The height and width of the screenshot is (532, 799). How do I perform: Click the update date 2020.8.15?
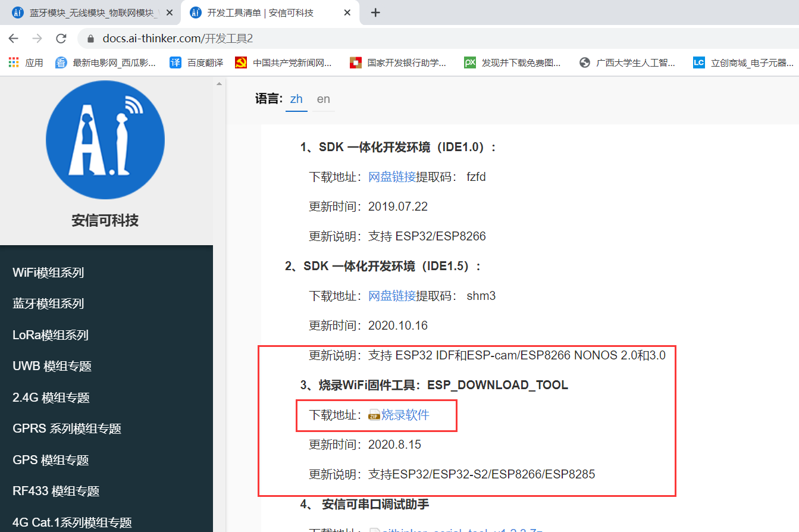click(395, 445)
